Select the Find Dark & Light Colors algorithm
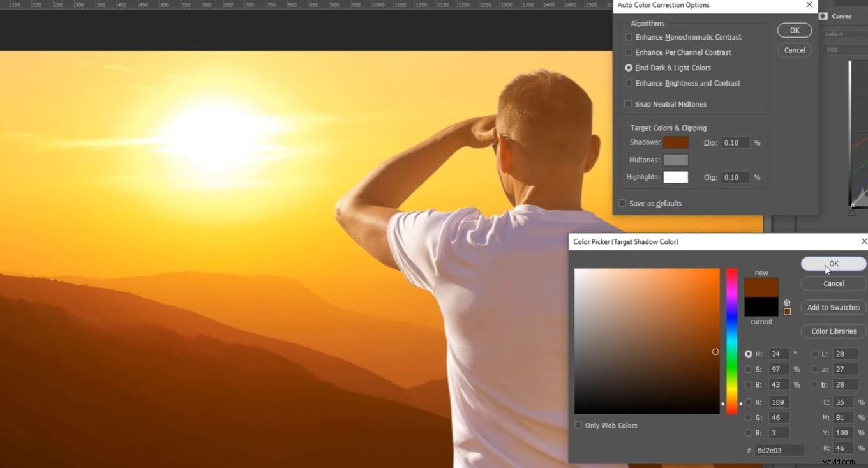 629,68
